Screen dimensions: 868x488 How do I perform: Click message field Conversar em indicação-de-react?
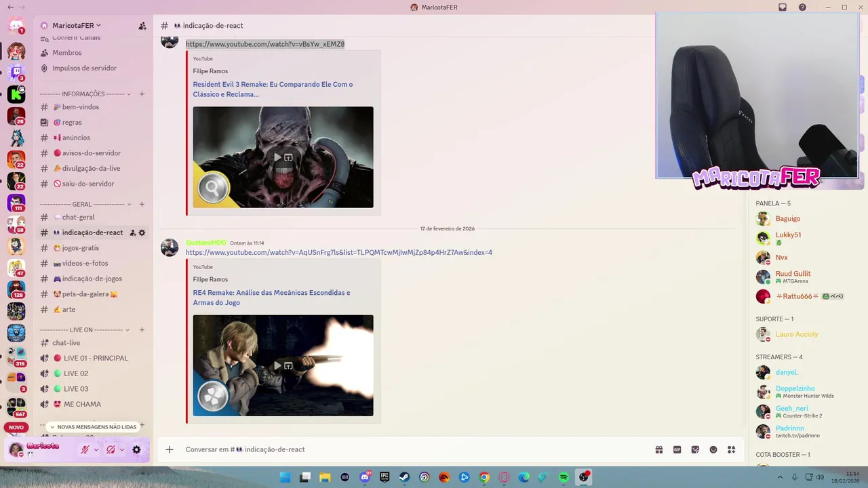[407, 449]
